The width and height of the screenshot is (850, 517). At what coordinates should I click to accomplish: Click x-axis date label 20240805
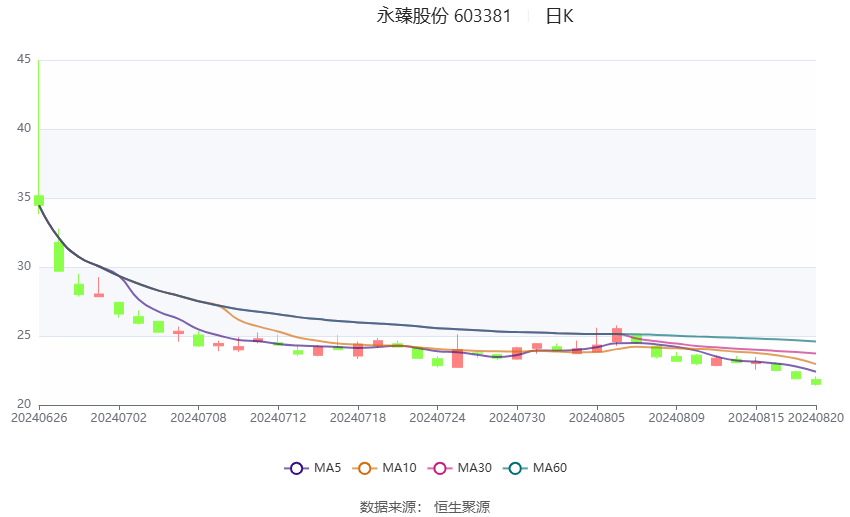597,418
